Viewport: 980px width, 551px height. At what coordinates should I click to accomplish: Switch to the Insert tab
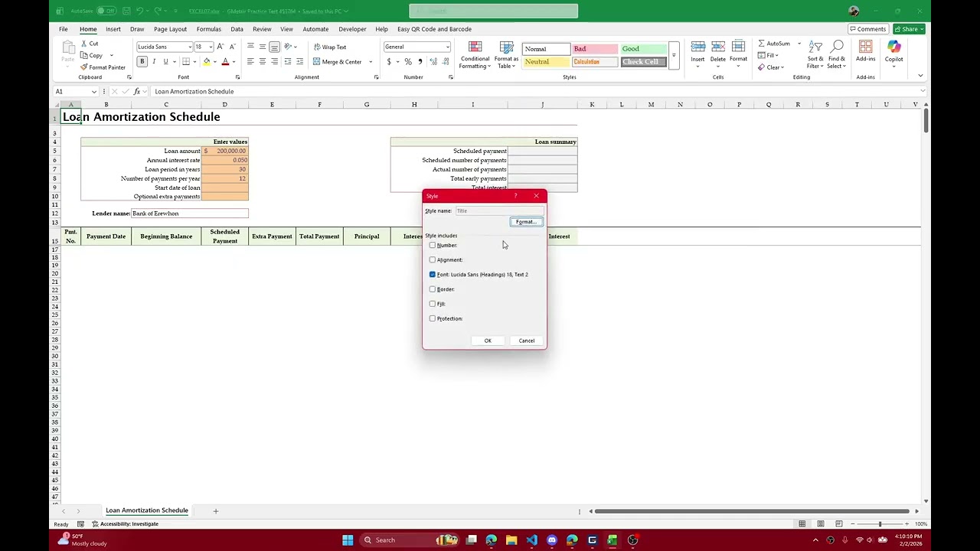(113, 29)
